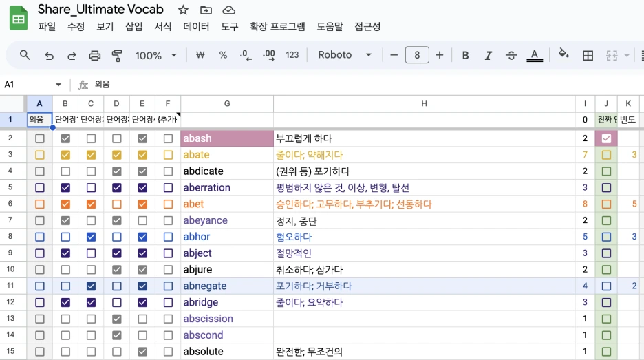Open the 보기 menu
The height and width of the screenshot is (360, 644).
105,27
